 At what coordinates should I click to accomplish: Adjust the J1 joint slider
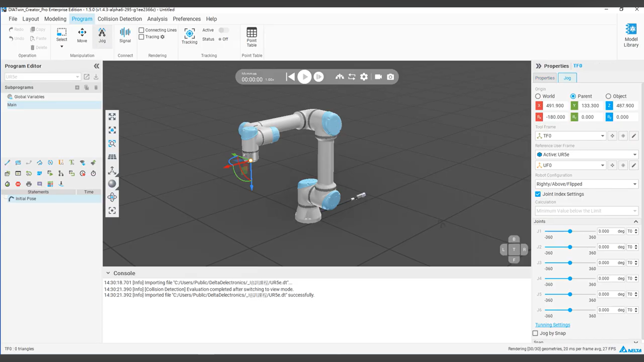coord(570,231)
